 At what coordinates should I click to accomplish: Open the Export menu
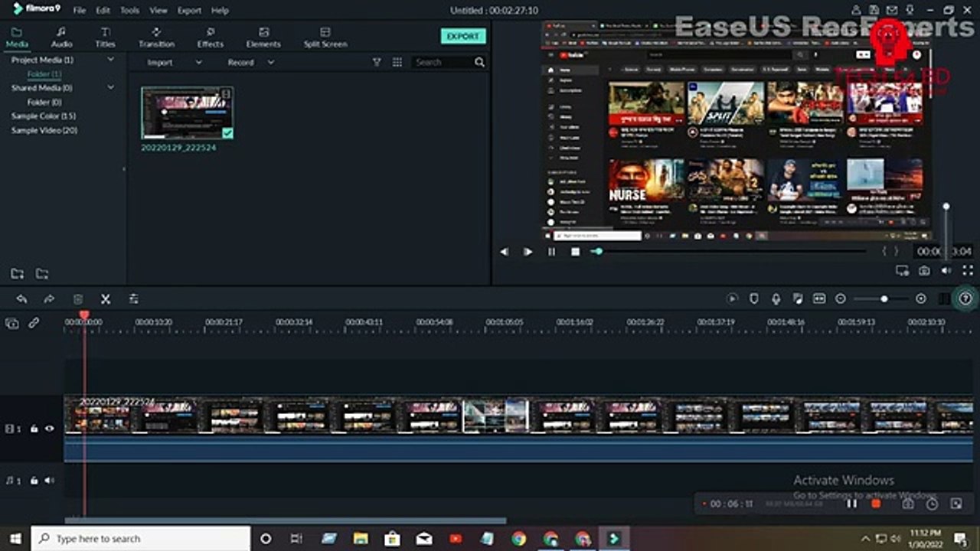coord(189,11)
